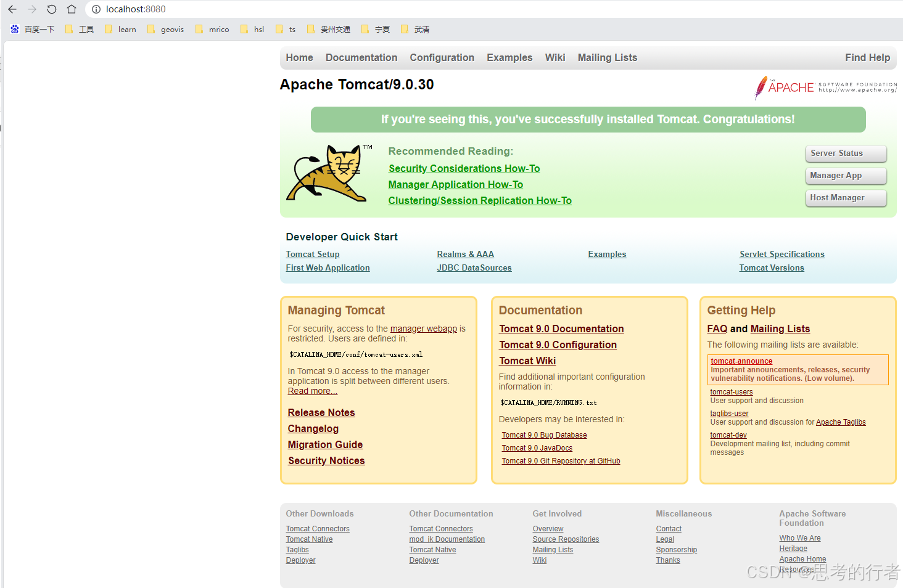
Task: Open the mrico bookmark folder
Action: coord(212,29)
